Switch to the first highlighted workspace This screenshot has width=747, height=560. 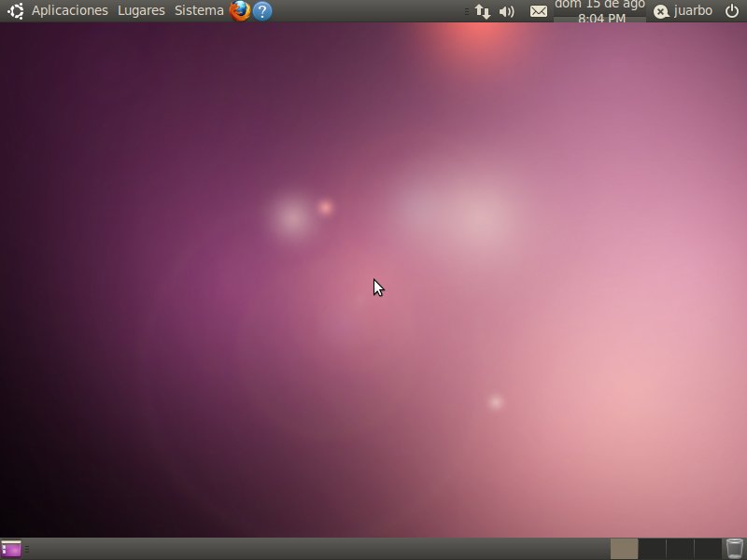click(x=624, y=549)
